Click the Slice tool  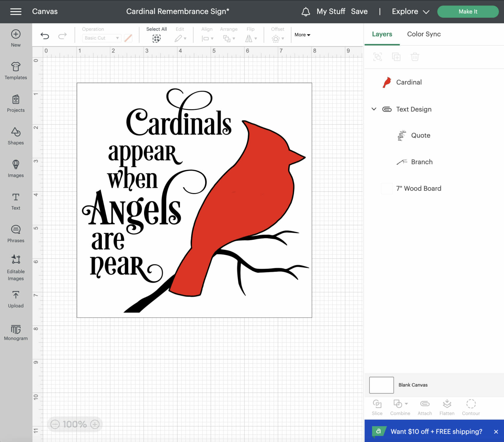(377, 408)
